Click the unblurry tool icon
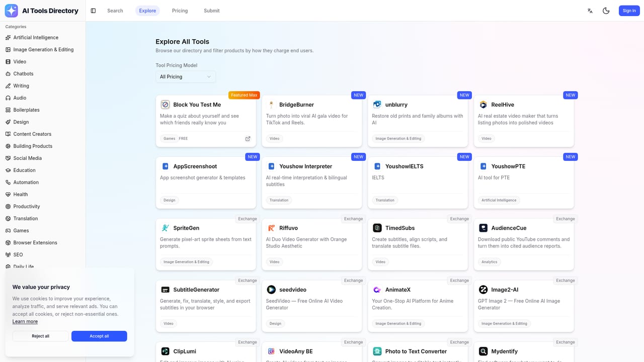Viewport: 644px width, 362px height. point(377,105)
